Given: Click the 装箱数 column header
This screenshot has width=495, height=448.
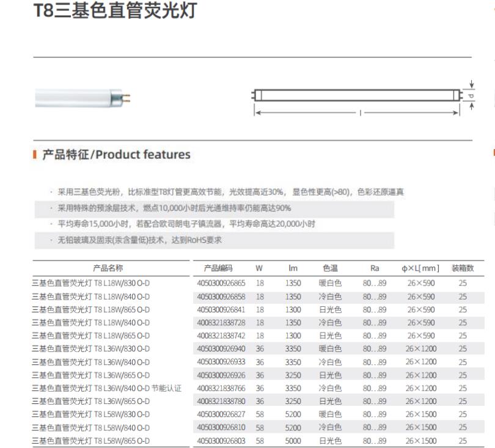Looking at the screenshot, I should click(463, 268).
